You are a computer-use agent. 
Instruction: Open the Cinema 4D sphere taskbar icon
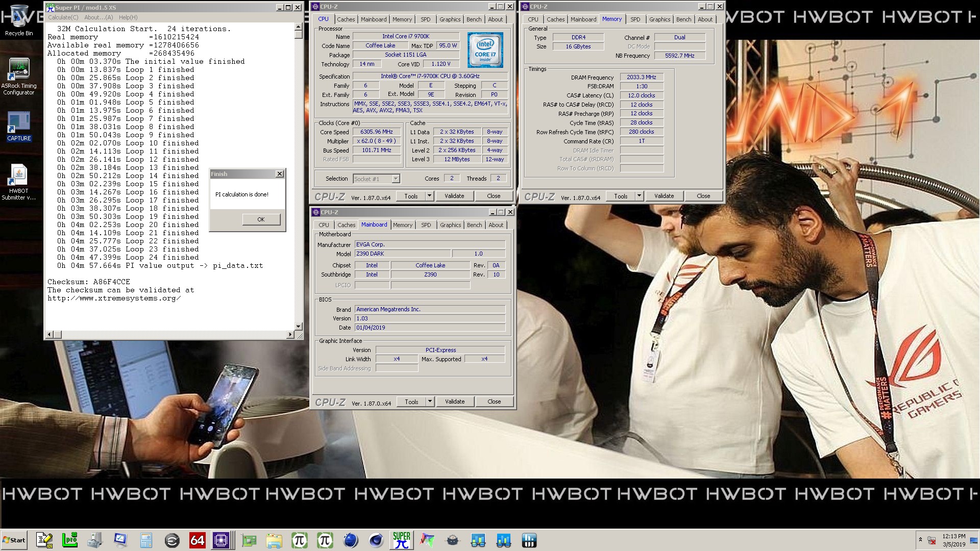[x=351, y=540]
